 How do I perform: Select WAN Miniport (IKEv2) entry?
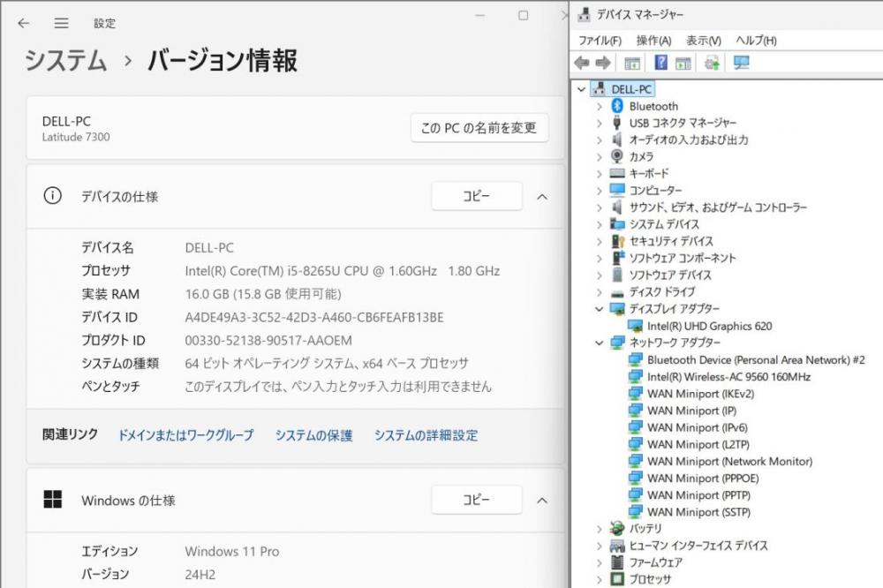[700, 394]
